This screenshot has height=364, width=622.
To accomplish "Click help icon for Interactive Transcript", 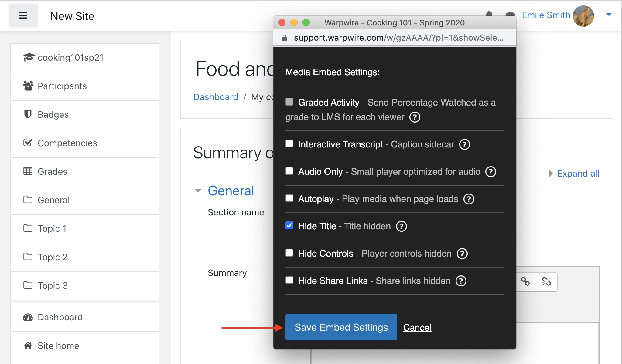I will click(464, 144).
